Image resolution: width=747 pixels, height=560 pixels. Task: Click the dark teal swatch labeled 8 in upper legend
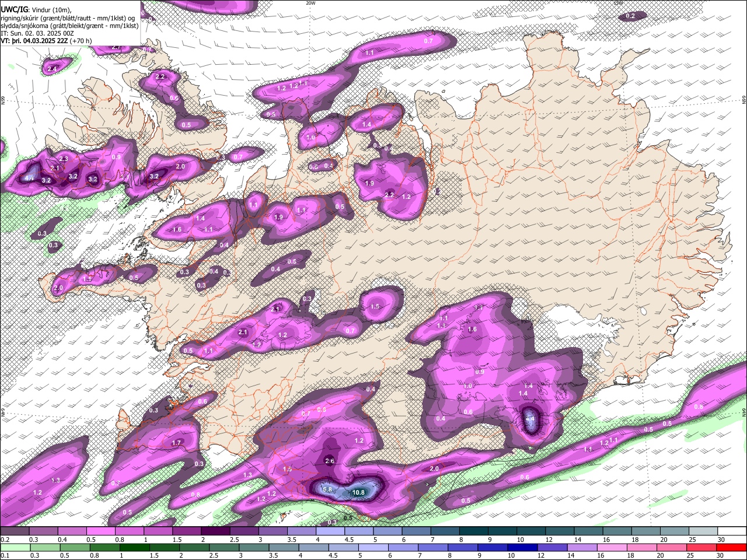473,531
